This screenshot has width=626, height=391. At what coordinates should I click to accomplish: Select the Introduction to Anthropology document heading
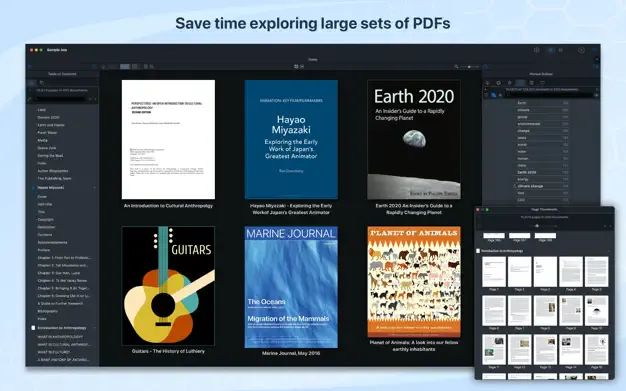coord(62,328)
